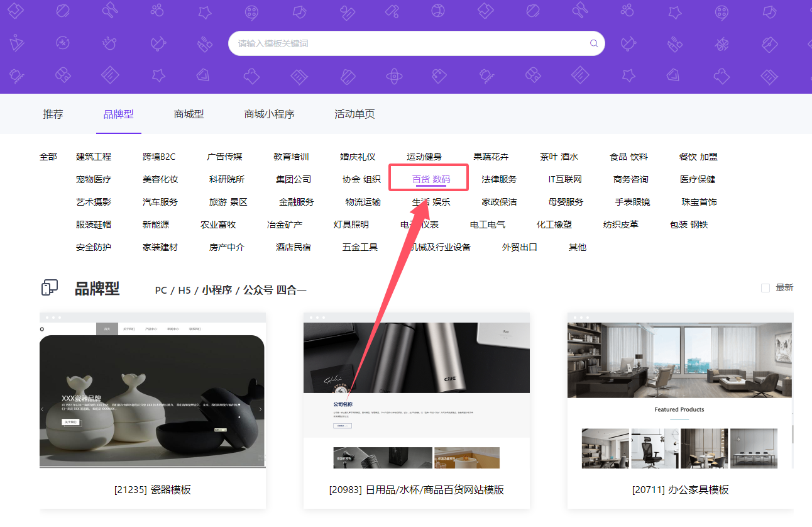Switch to the 推荐 tab
This screenshot has height=527, width=812.
(x=53, y=114)
